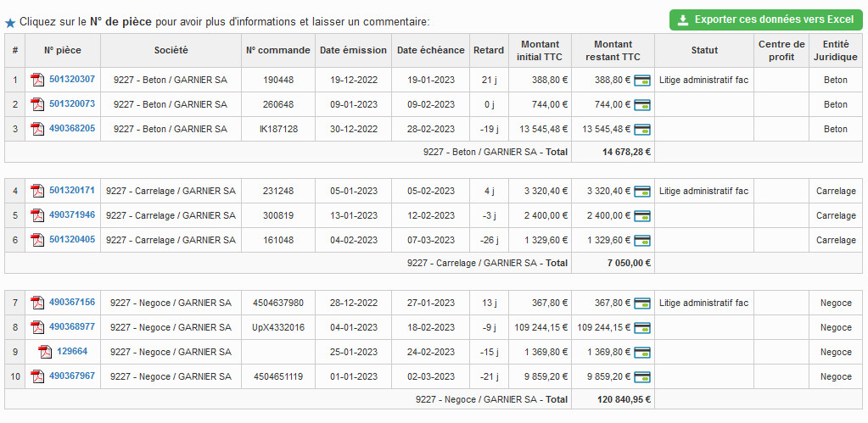
Task: Open invoice number 501320073 details
Action: [x=72, y=104]
